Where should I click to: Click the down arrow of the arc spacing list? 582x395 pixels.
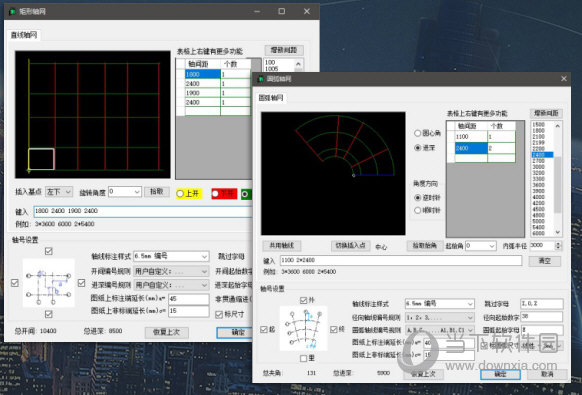click(x=558, y=232)
